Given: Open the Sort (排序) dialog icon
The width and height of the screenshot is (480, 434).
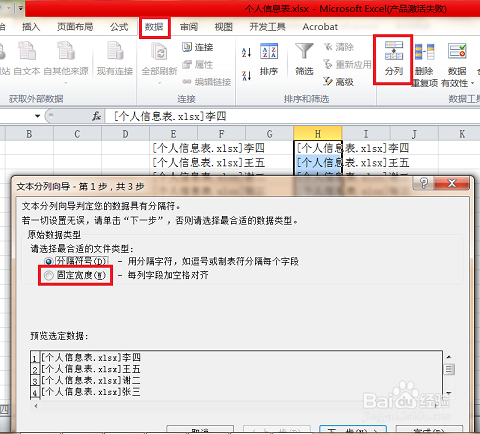Looking at the screenshot, I should click(x=269, y=52).
